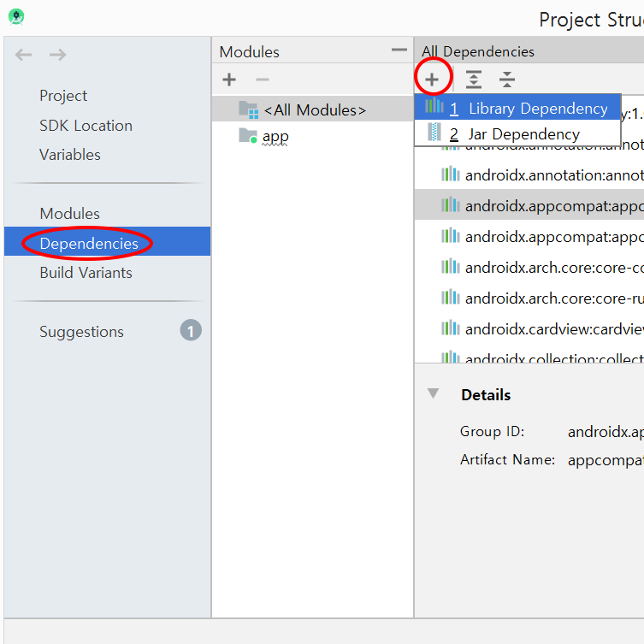Click the forward navigation arrow
644x644 pixels.
tap(57, 54)
